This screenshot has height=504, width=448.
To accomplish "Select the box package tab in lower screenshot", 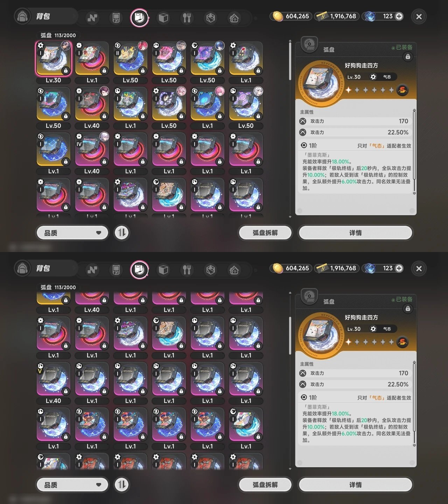I will coord(210,269).
